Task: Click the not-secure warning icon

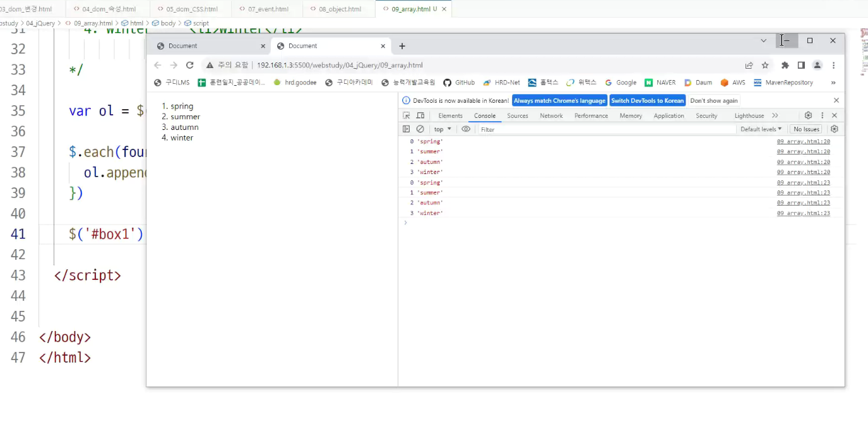Action: coord(210,65)
